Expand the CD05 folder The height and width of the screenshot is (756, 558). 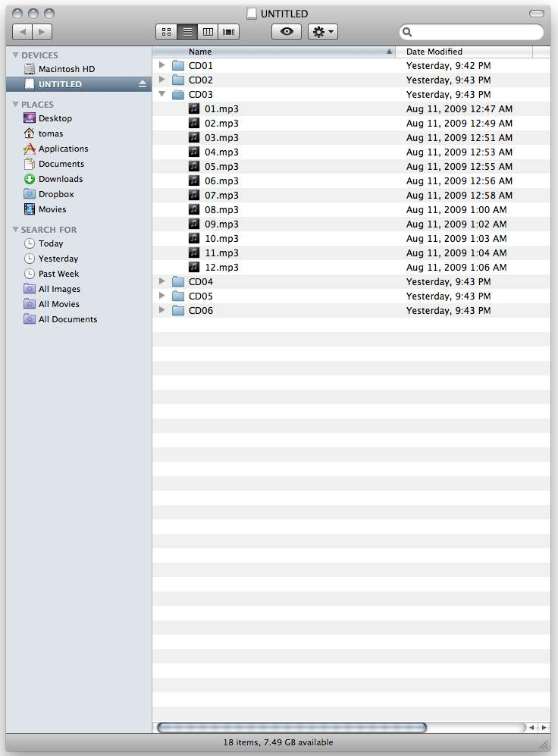[x=161, y=296]
